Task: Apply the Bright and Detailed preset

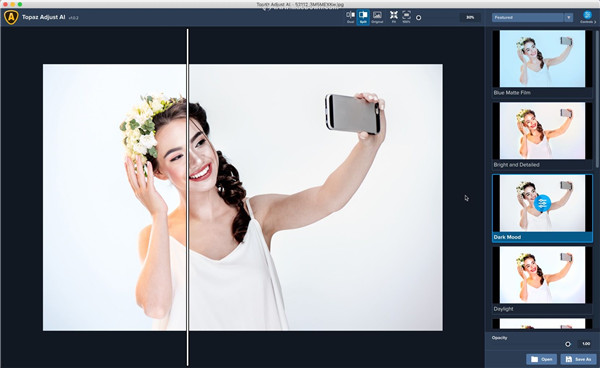Action: coord(542,130)
